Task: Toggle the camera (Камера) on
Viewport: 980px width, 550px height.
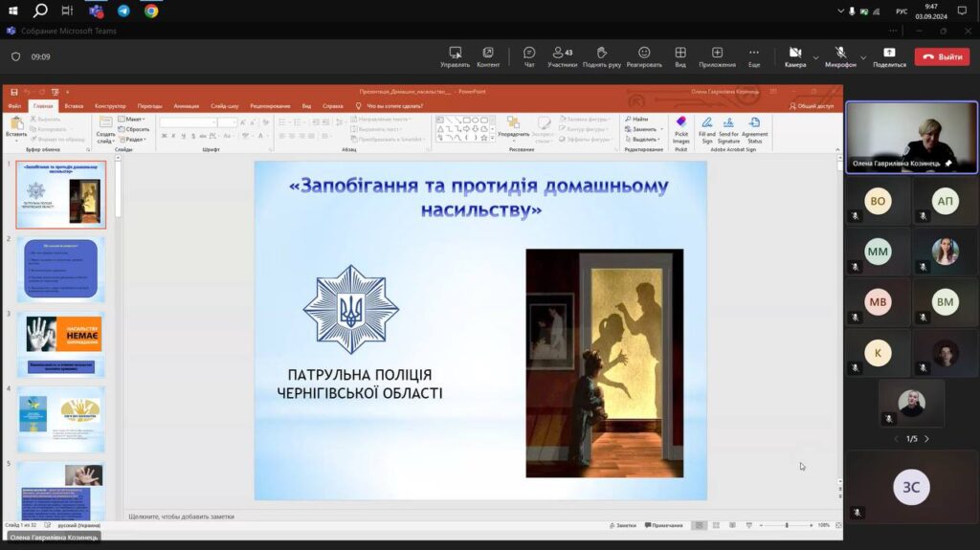Action: point(795,56)
